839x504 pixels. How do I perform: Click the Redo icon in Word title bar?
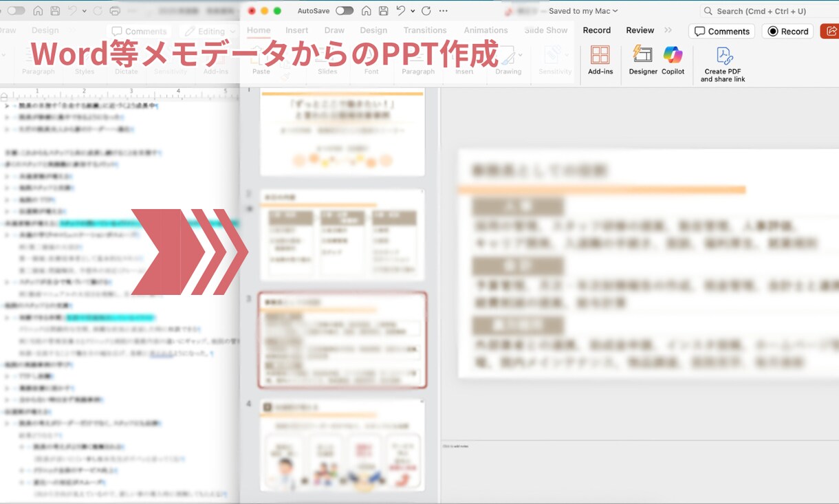pyautogui.click(x=98, y=11)
